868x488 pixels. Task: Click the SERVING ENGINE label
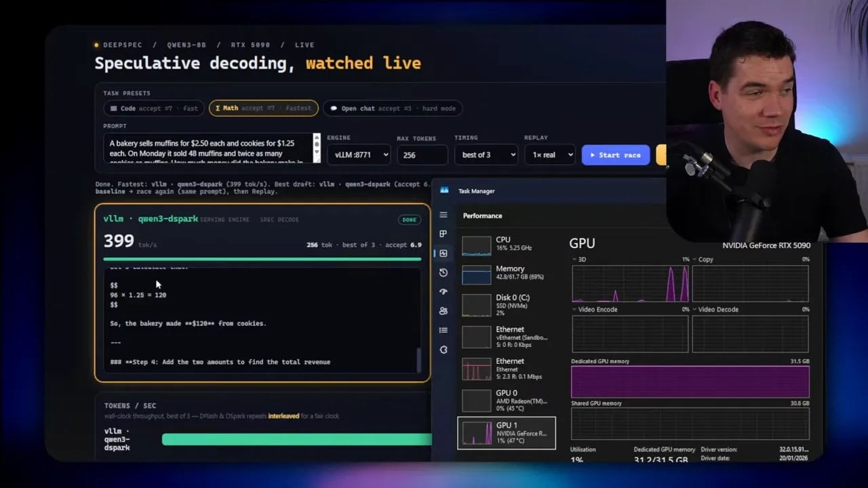click(x=224, y=220)
